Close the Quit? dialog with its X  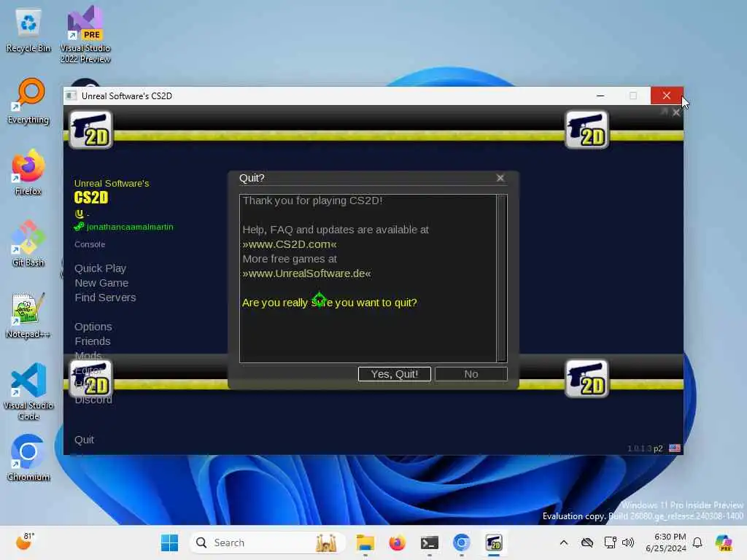(x=500, y=178)
